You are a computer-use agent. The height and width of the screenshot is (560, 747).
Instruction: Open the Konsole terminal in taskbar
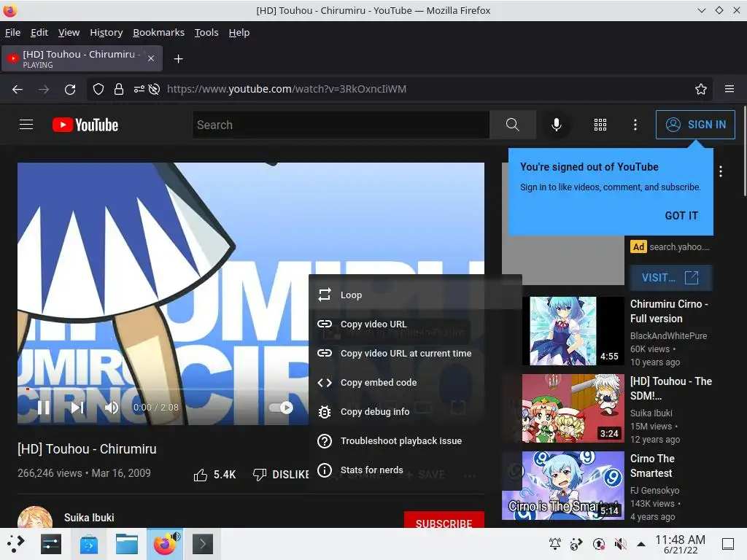click(203, 544)
